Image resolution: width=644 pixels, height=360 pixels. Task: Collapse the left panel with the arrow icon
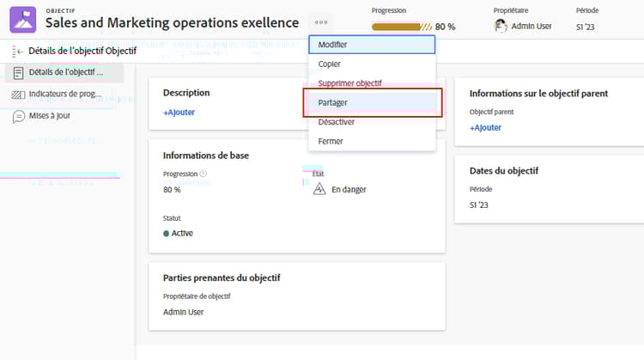pos(18,52)
